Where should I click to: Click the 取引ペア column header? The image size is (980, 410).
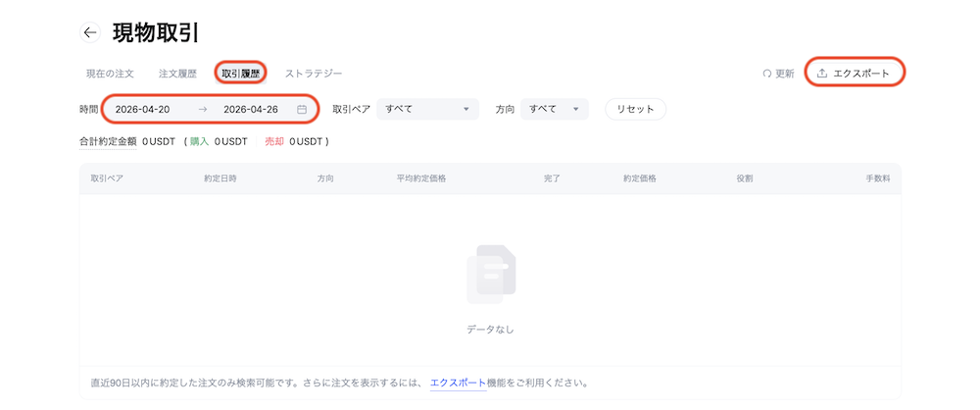(107, 179)
